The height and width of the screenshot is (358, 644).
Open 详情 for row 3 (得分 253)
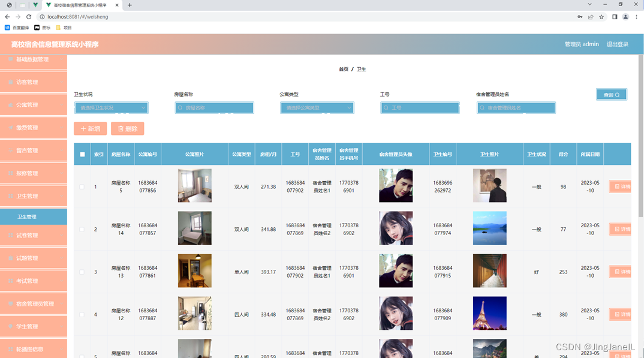click(x=620, y=272)
